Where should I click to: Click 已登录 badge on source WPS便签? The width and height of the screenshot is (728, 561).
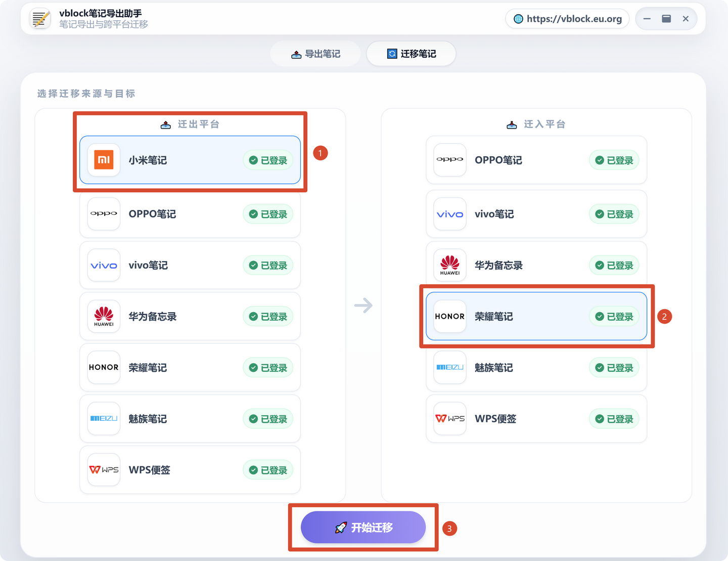268,470
